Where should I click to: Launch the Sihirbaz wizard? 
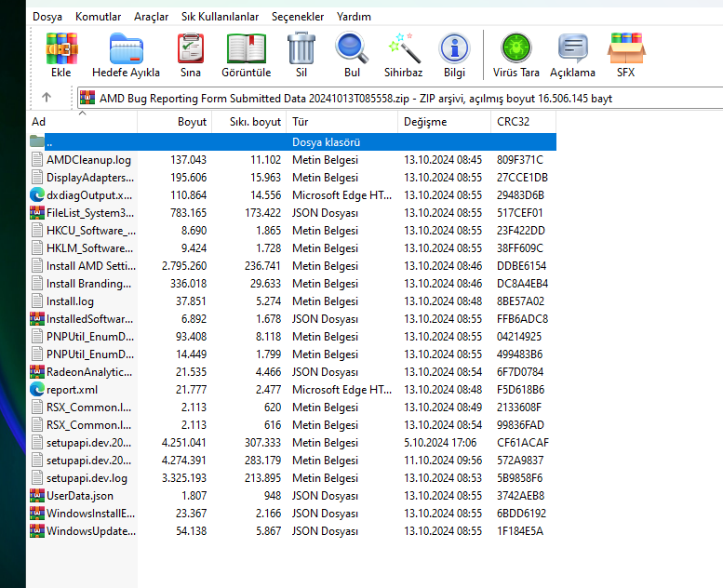[x=404, y=48]
